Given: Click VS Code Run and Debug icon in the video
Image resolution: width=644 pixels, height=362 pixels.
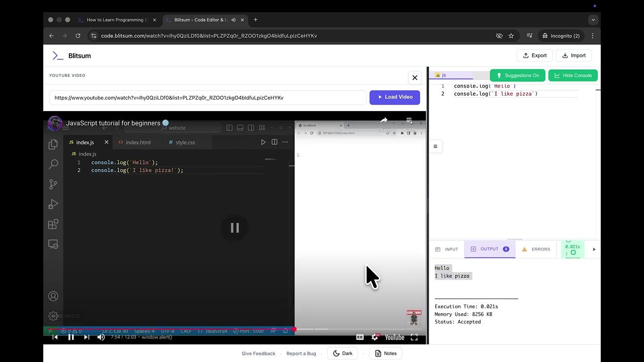Looking at the screenshot, I should [53, 204].
